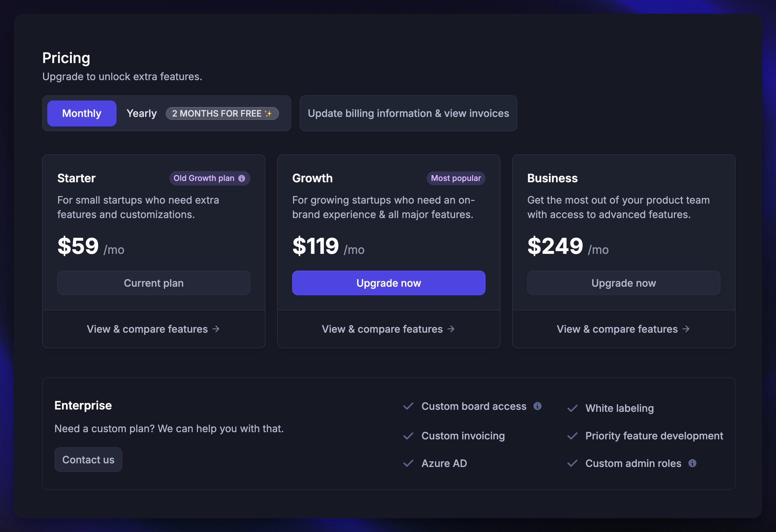Click the Current plan button on Starter

coord(154,283)
